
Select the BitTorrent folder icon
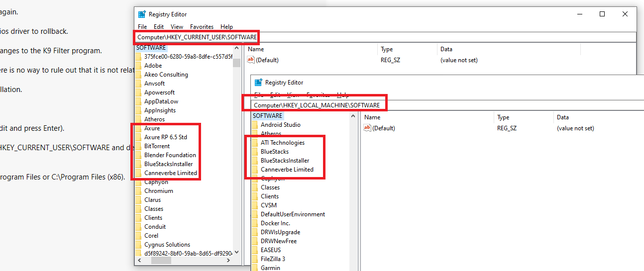(138, 146)
